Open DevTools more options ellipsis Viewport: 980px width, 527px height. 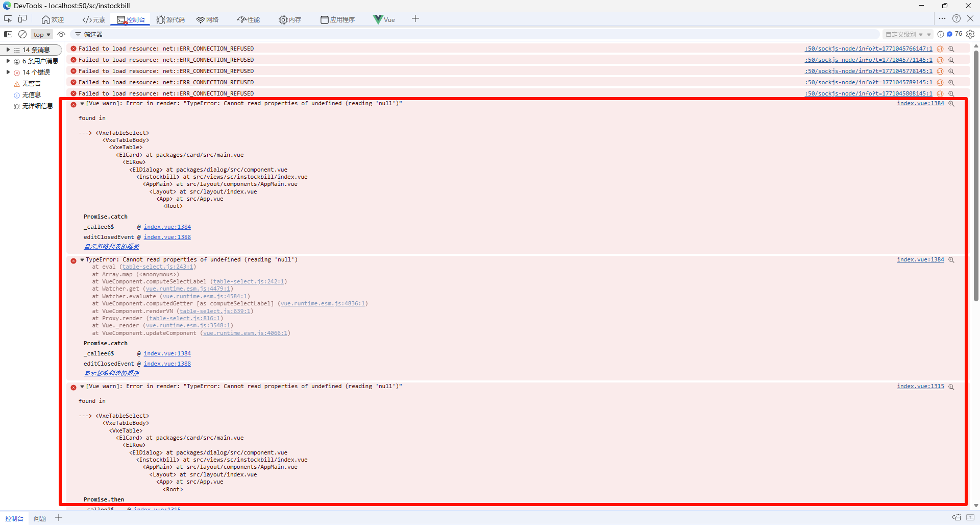[x=942, y=18]
